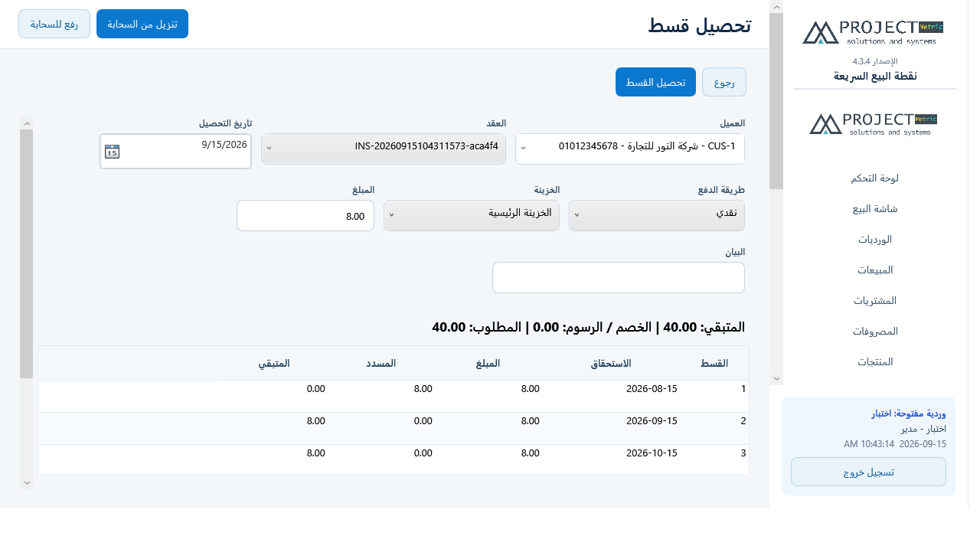Click the رجوع back button
Screen dimensions: 980x536
click(724, 82)
